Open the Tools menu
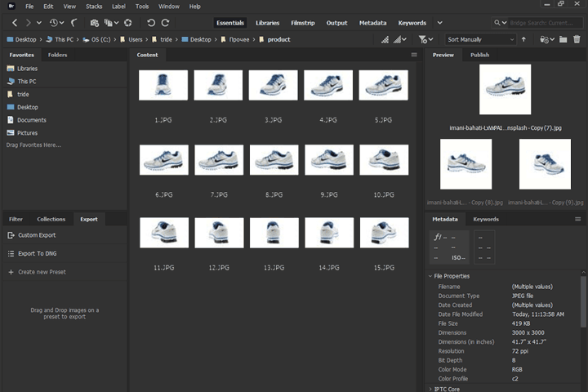The width and height of the screenshot is (588, 392). pos(142,7)
